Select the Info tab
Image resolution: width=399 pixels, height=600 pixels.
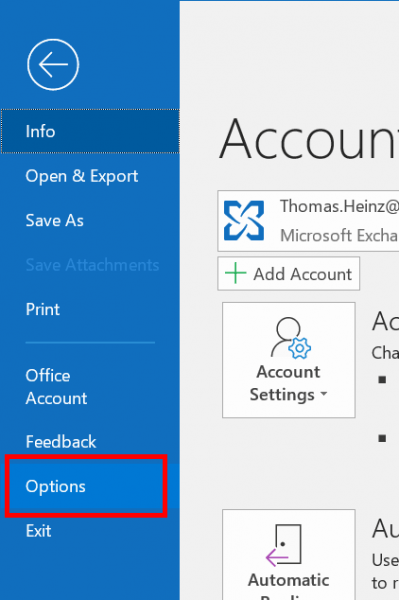(90, 131)
